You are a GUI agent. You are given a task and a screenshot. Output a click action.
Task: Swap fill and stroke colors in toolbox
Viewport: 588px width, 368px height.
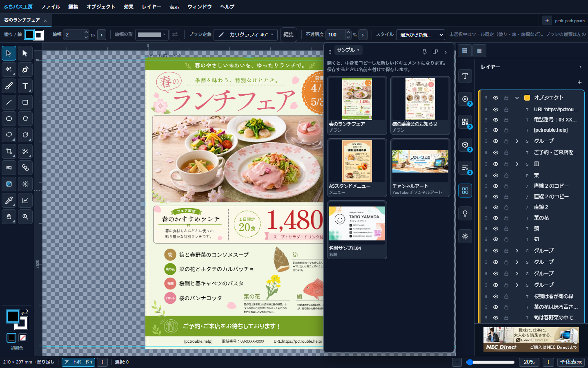click(x=25, y=312)
